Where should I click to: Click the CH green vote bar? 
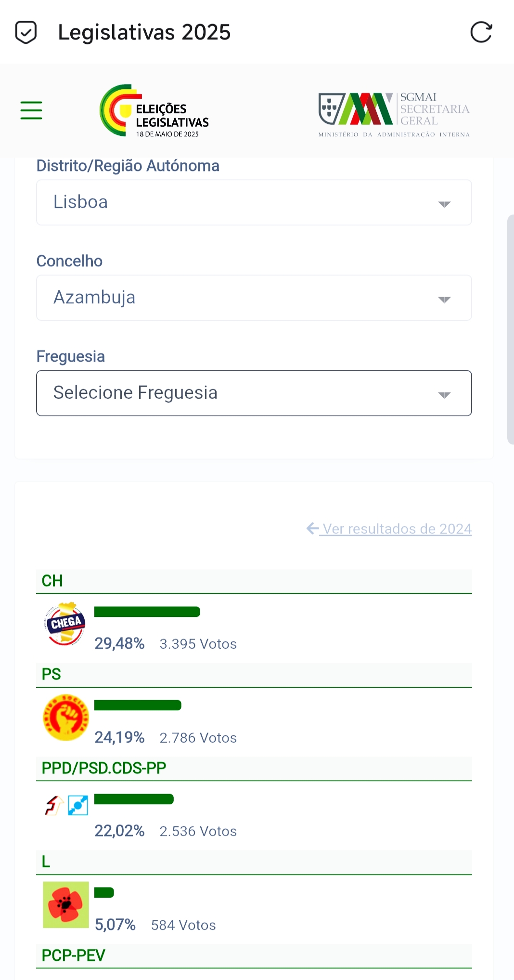(x=147, y=612)
